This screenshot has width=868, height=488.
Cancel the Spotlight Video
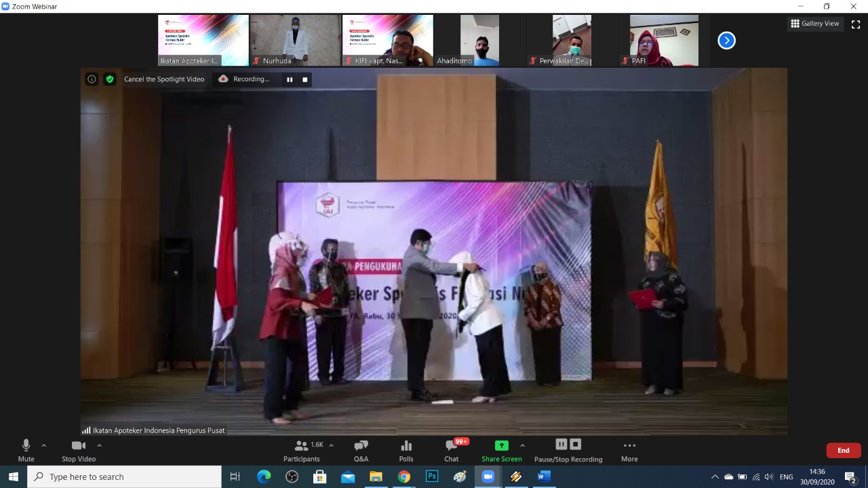tap(164, 79)
